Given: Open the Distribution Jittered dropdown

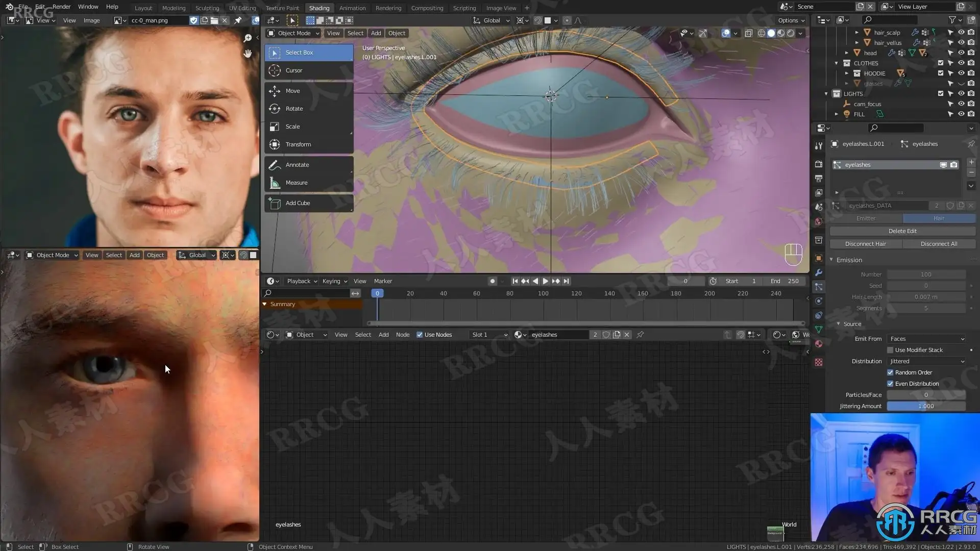Looking at the screenshot, I should point(926,361).
